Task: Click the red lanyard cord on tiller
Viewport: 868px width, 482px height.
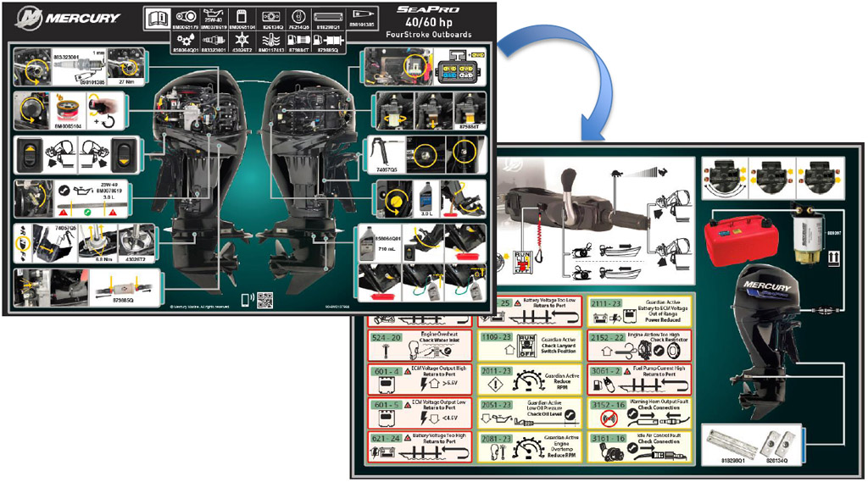Action: (538, 232)
